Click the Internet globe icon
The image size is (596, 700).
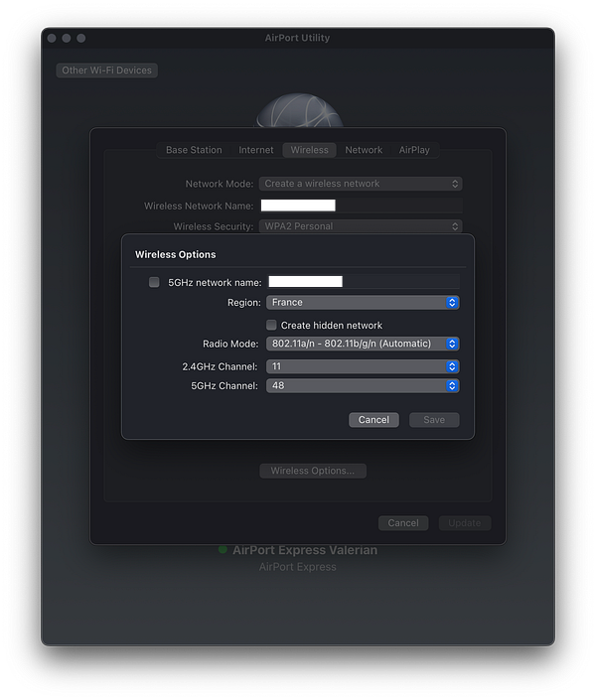point(299,110)
